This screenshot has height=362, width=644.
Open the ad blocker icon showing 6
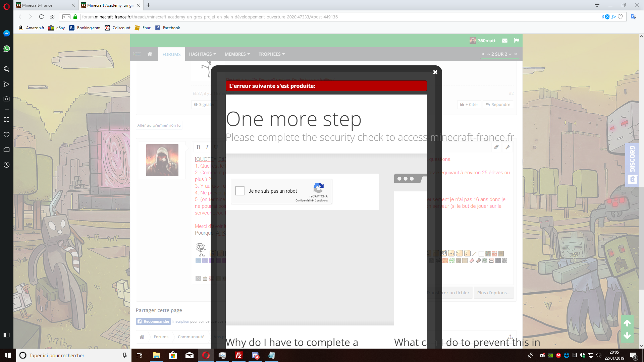(x=605, y=17)
